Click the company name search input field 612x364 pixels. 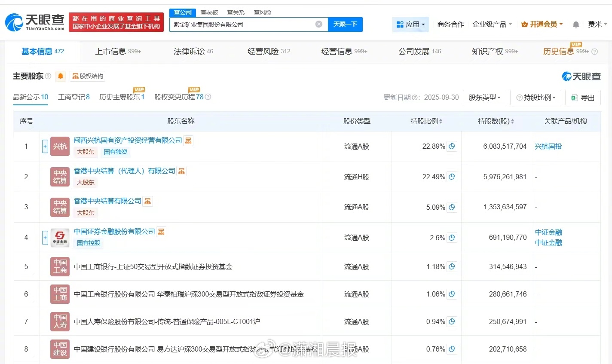(241, 24)
